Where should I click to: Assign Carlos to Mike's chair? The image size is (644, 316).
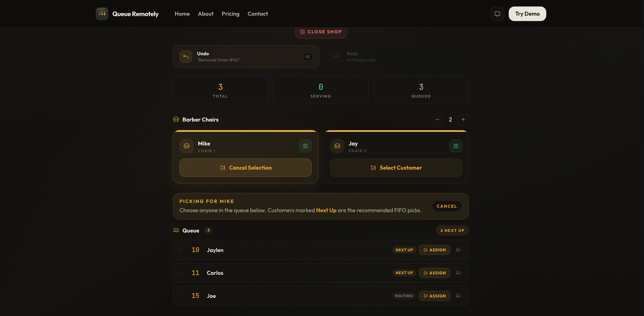(434, 273)
